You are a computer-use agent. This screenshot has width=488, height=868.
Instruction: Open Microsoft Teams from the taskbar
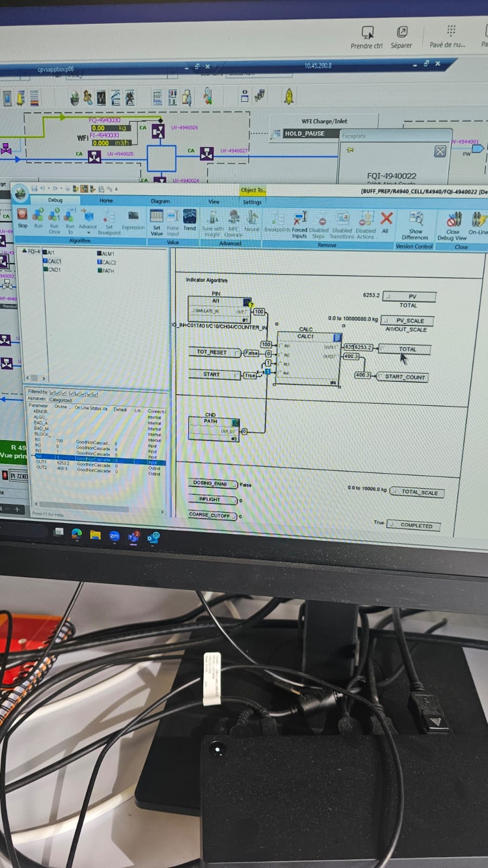pos(133,536)
